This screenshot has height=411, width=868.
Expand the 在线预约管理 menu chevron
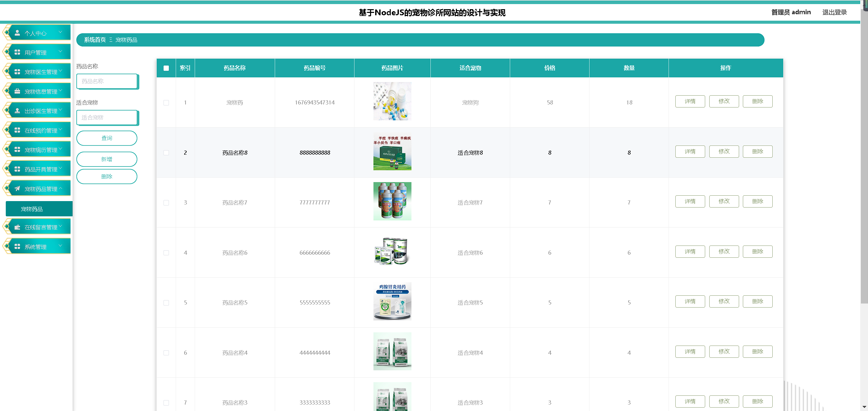point(61,130)
